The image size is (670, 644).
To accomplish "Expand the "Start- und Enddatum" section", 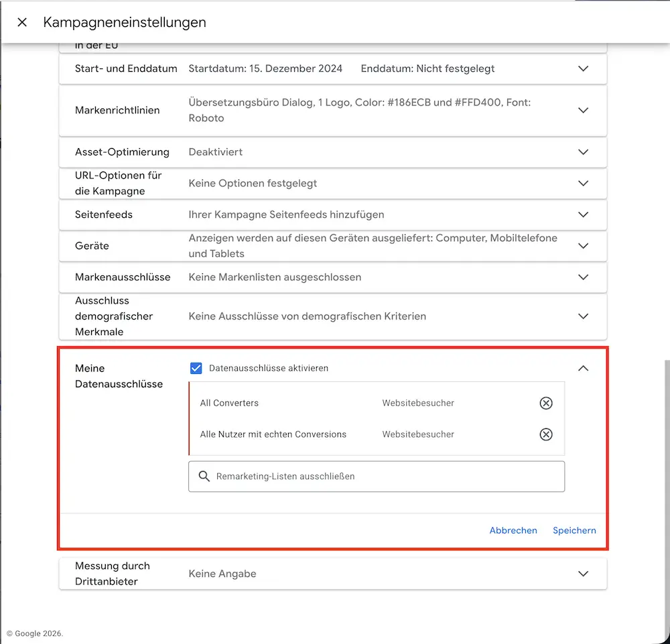I will (582, 68).
